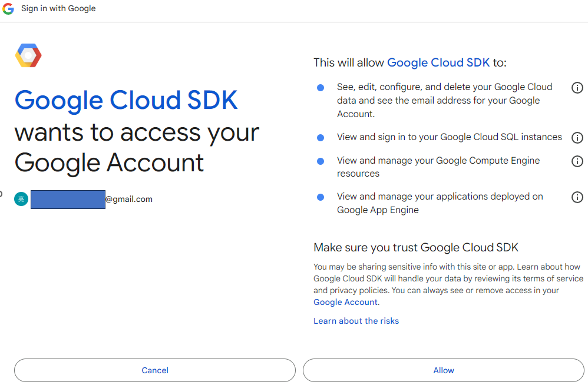The height and width of the screenshot is (385, 588).
Task: Click the Compute Engine resources permission text
Action: coord(438,167)
